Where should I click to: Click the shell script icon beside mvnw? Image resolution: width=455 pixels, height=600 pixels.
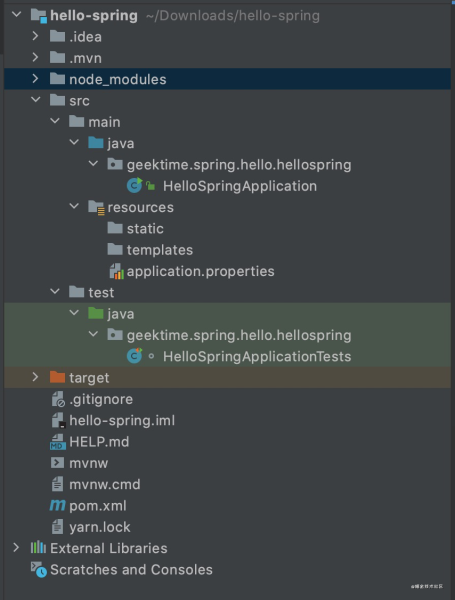click(x=57, y=463)
